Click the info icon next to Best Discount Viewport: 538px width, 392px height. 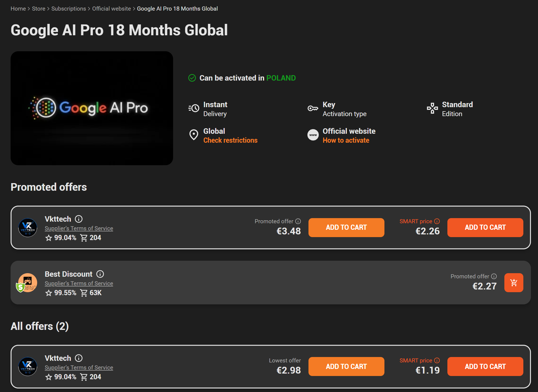pos(100,274)
